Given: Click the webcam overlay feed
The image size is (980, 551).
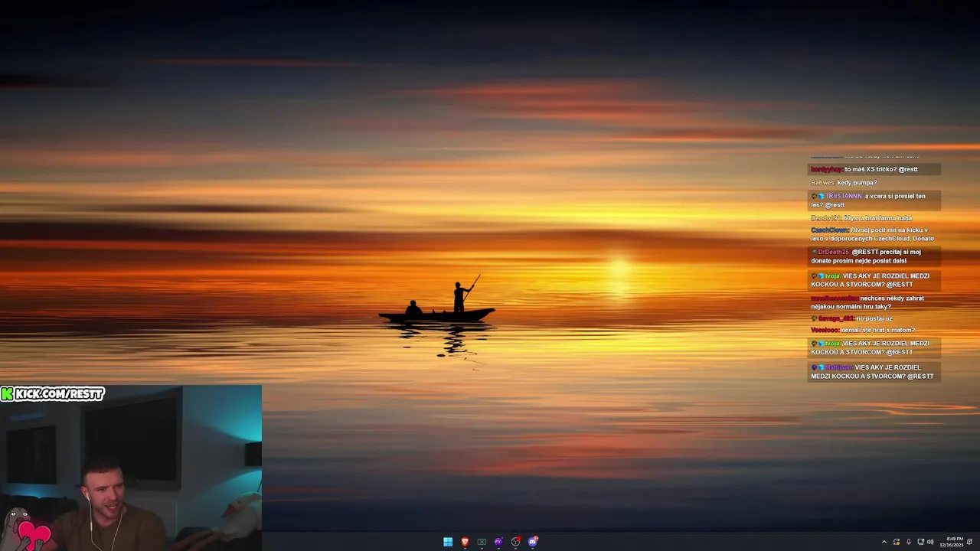Looking at the screenshot, I should pos(131,468).
